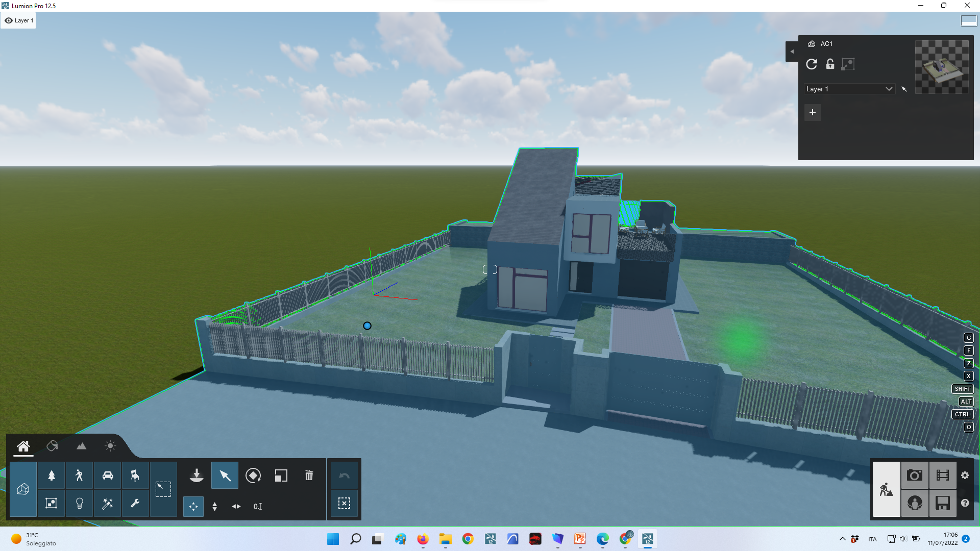Click the type-in value field
Image resolution: width=980 pixels, height=551 pixels.
(x=258, y=507)
